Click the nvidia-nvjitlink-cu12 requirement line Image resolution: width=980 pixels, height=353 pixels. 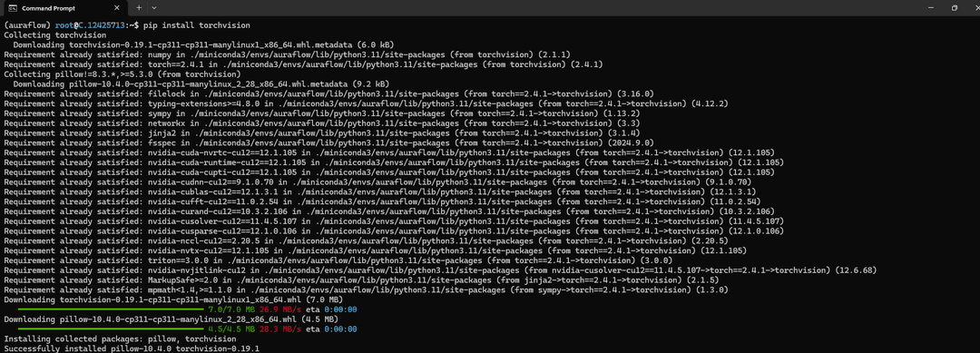(x=440, y=270)
